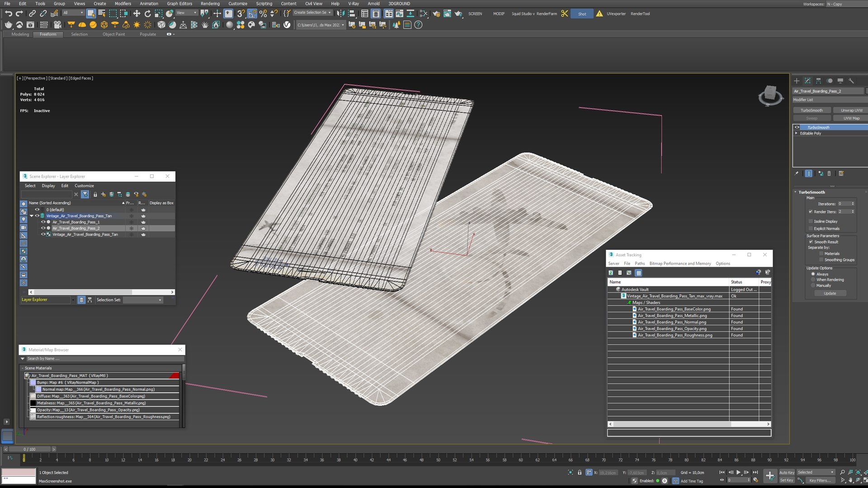Collapse the TurboSmooth rollout
The height and width of the screenshot is (488, 868).
coord(796,192)
